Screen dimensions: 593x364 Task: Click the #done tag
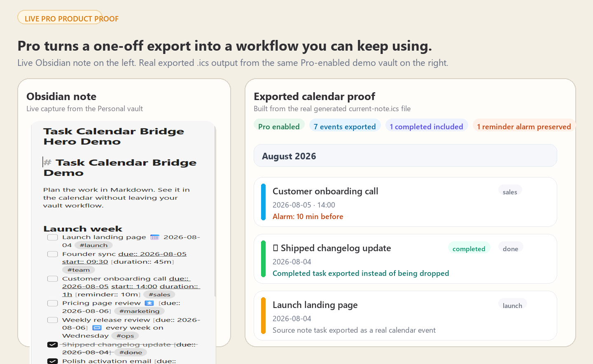[x=131, y=352]
